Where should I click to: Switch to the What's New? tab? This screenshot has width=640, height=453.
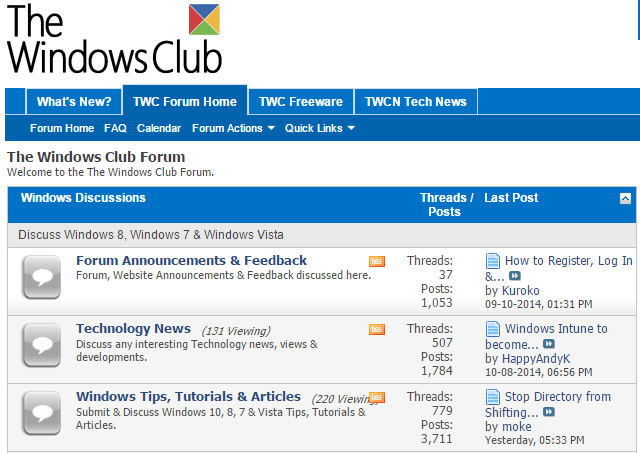point(74,102)
